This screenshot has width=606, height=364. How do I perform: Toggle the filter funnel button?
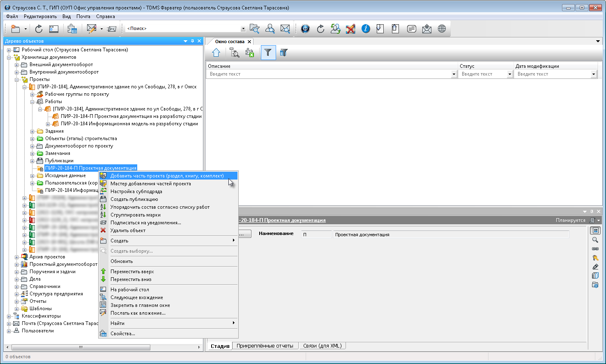point(268,53)
